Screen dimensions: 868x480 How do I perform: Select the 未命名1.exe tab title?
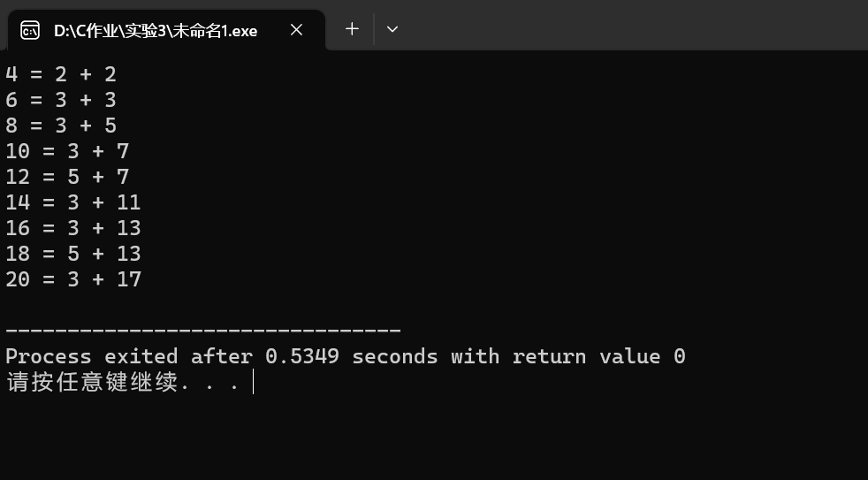pyautogui.click(x=156, y=30)
